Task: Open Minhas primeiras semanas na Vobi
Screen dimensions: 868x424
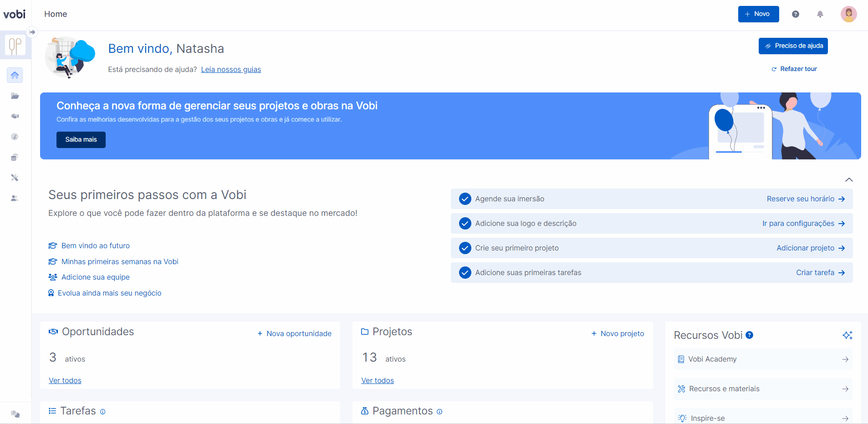Action: pyautogui.click(x=120, y=262)
